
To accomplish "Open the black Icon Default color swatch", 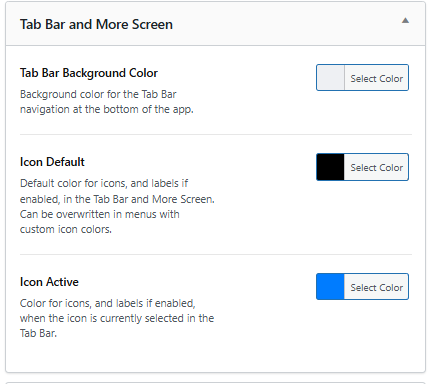I will 330,167.
